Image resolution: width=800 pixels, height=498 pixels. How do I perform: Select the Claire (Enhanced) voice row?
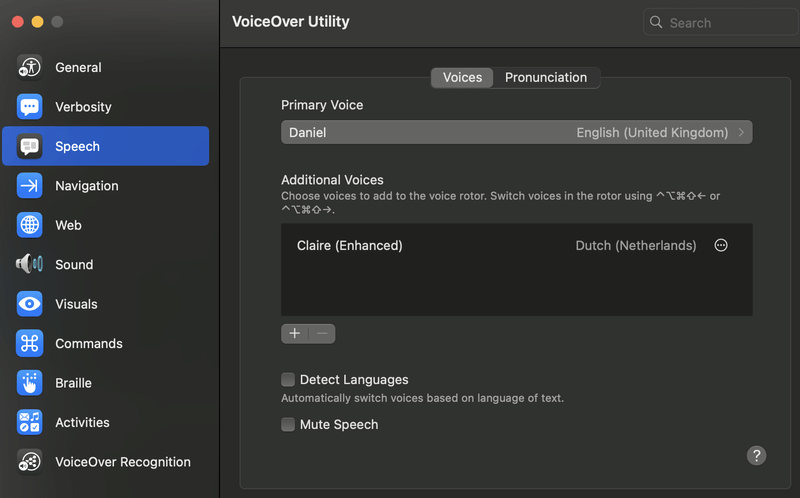click(516, 245)
